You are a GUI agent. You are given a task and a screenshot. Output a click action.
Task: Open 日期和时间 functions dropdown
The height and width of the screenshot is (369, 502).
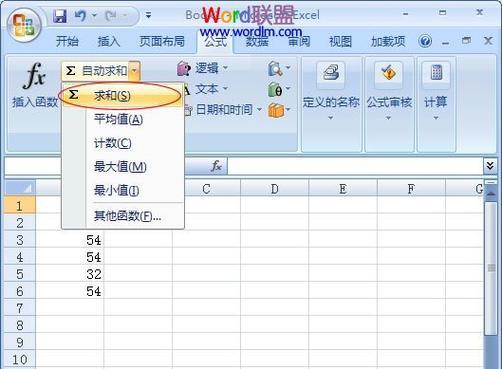(223, 109)
